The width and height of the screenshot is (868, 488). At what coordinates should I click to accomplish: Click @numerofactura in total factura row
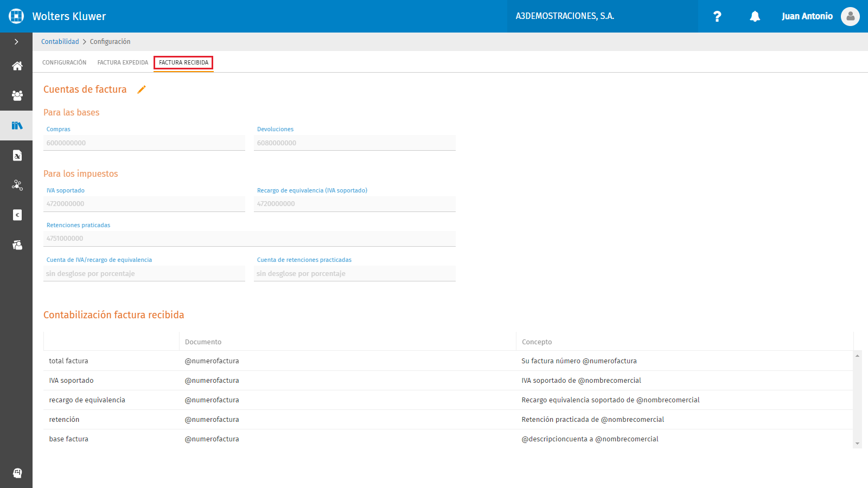pyautogui.click(x=212, y=361)
